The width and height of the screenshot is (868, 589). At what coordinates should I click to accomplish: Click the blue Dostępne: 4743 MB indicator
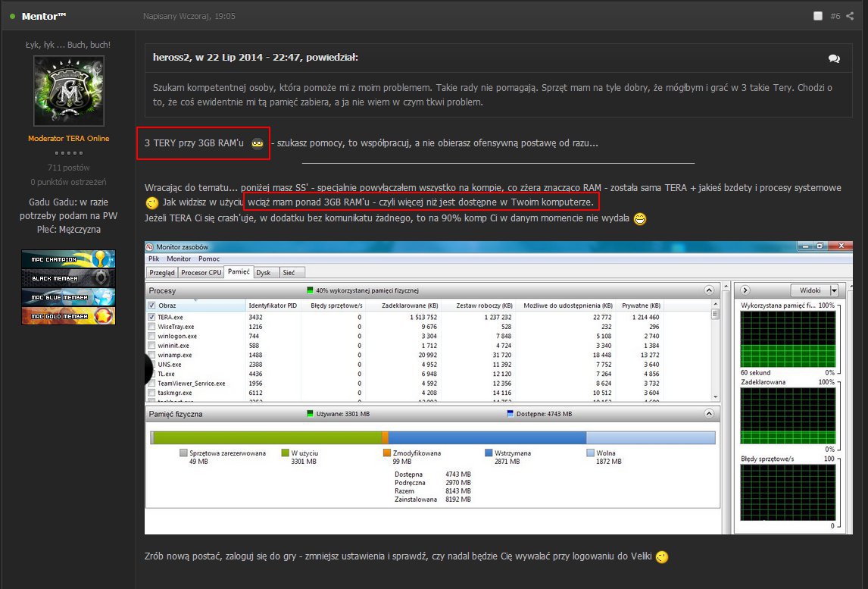(x=510, y=414)
